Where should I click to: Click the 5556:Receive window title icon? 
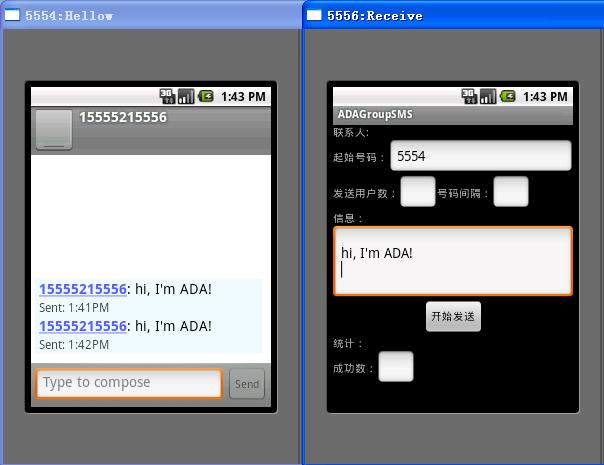click(314, 15)
